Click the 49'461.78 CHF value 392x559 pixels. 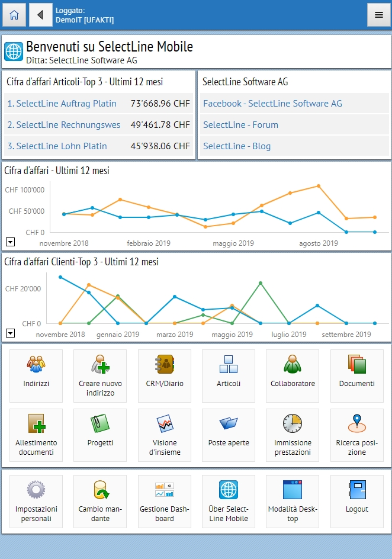(x=160, y=125)
